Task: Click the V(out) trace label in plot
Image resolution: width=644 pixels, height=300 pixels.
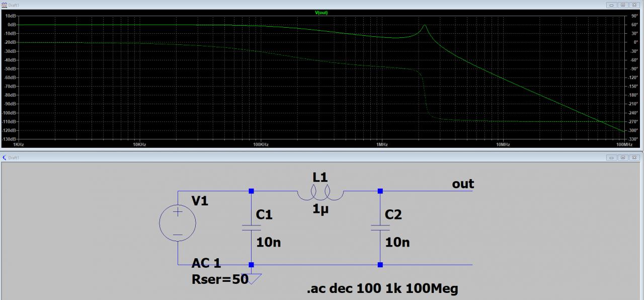Action: coord(321,12)
